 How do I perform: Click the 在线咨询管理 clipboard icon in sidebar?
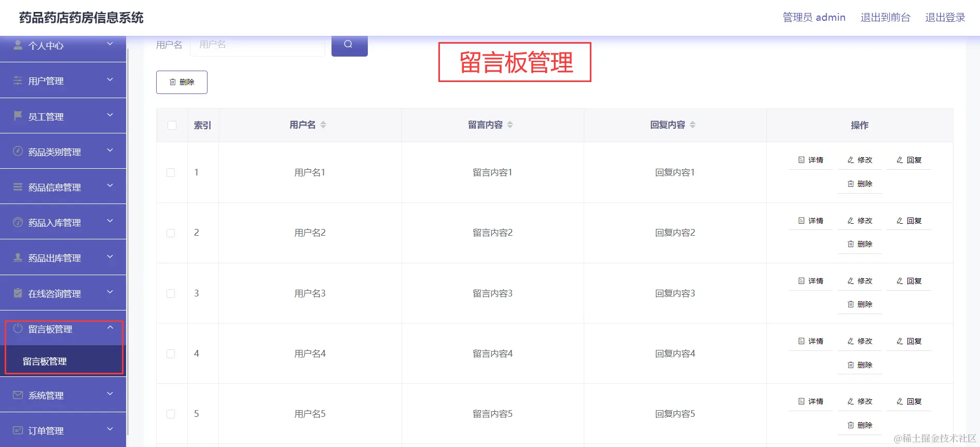(18, 293)
